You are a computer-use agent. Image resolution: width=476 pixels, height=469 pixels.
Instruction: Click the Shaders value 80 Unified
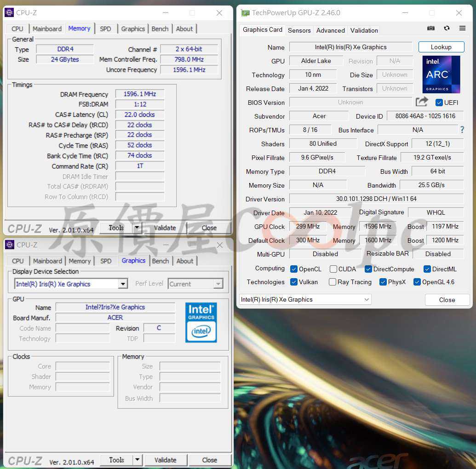(x=323, y=143)
